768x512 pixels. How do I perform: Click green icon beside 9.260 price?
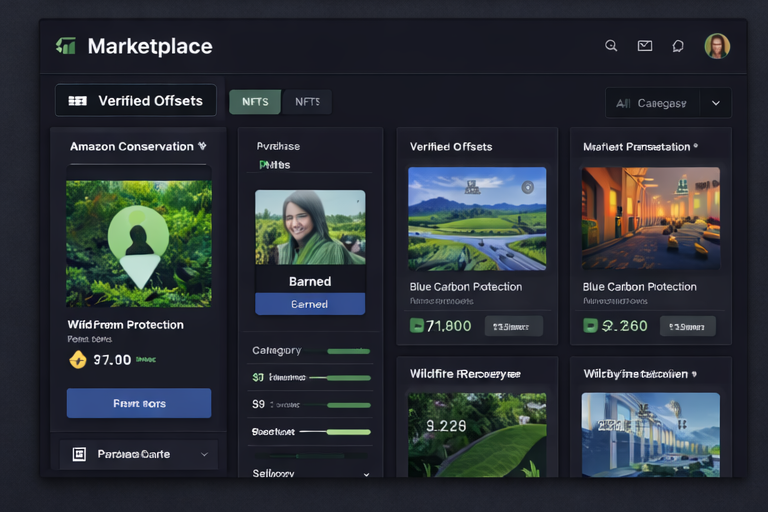click(590, 325)
